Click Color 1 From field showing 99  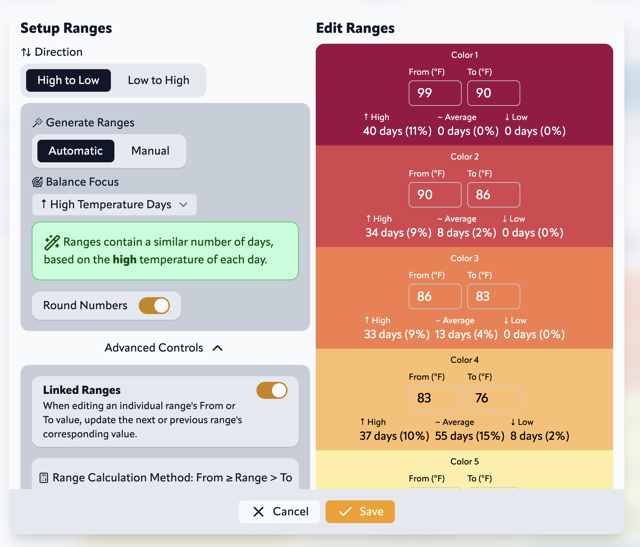click(435, 93)
